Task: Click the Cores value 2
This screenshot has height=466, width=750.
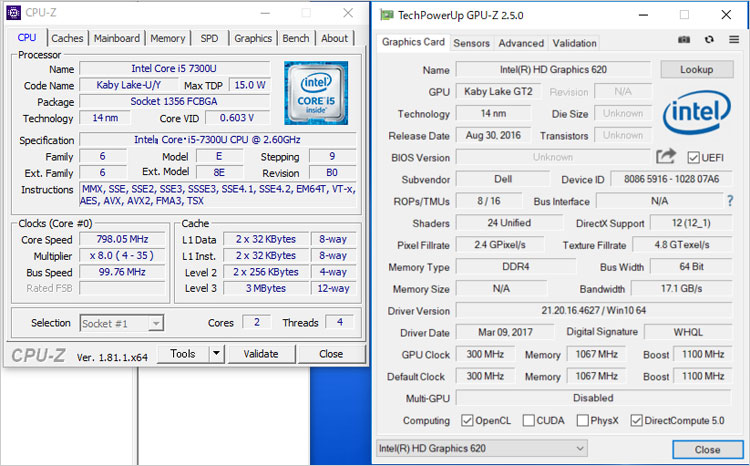Action: pyautogui.click(x=257, y=322)
